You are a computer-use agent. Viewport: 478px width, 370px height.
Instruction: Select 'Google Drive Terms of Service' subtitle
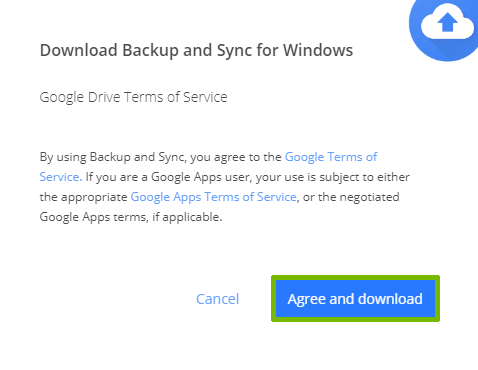click(133, 97)
